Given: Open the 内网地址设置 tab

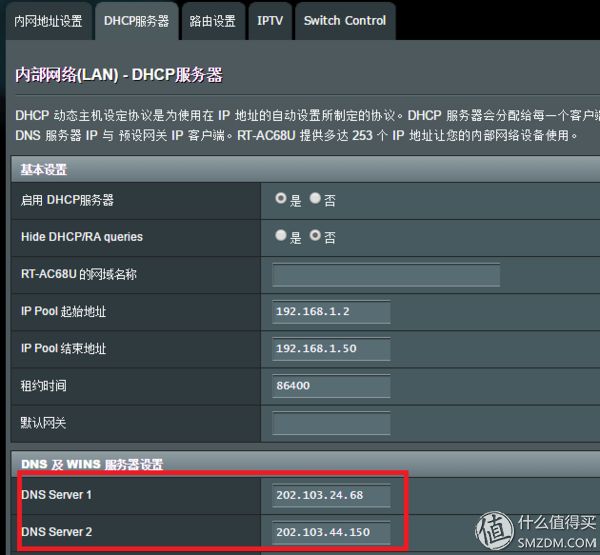Looking at the screenshot, I should tap(49, 21).
